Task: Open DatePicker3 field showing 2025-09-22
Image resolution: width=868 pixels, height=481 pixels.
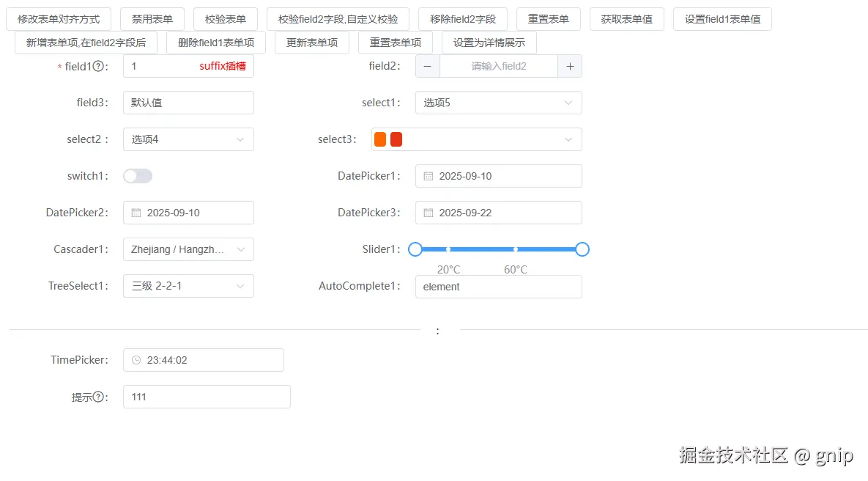Action: [x=498, y=213]
